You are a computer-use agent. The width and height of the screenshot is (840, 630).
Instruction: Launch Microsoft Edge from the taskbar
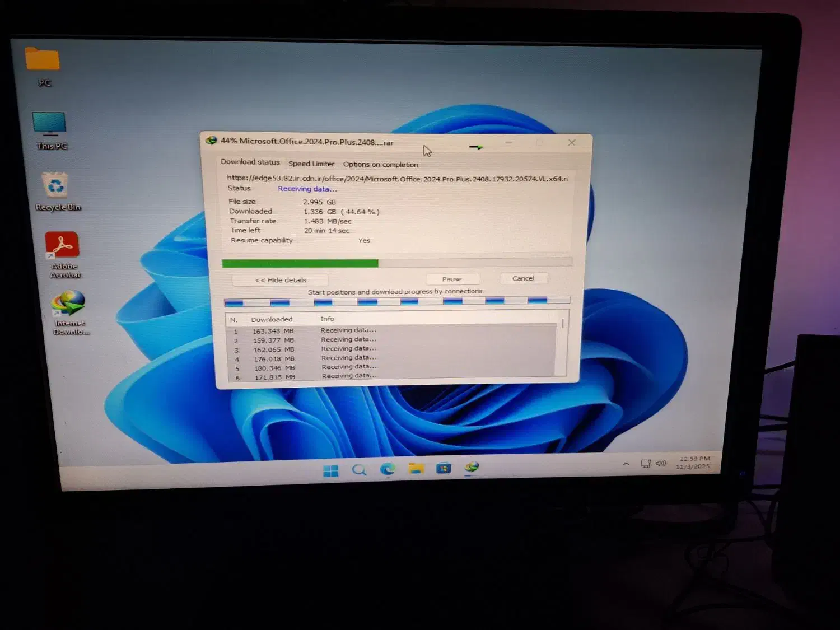(x=388, y=469)
